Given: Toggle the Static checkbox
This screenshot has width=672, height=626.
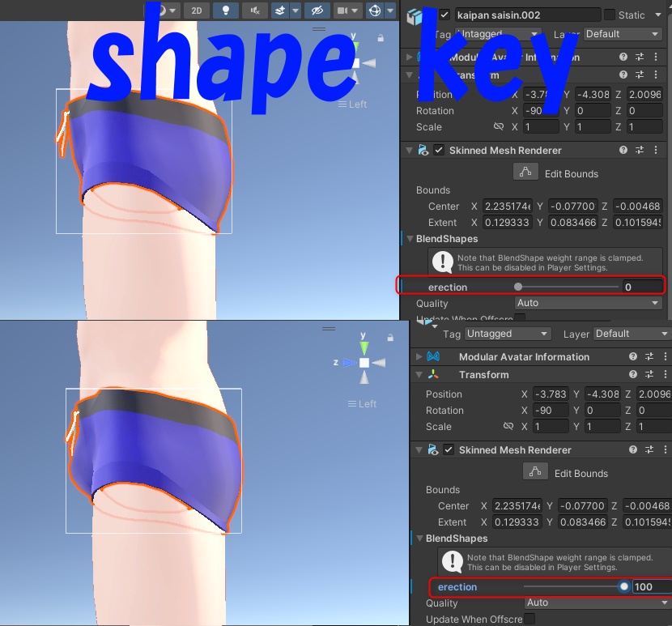Looking at the screenshot, I should pos(609,15).
